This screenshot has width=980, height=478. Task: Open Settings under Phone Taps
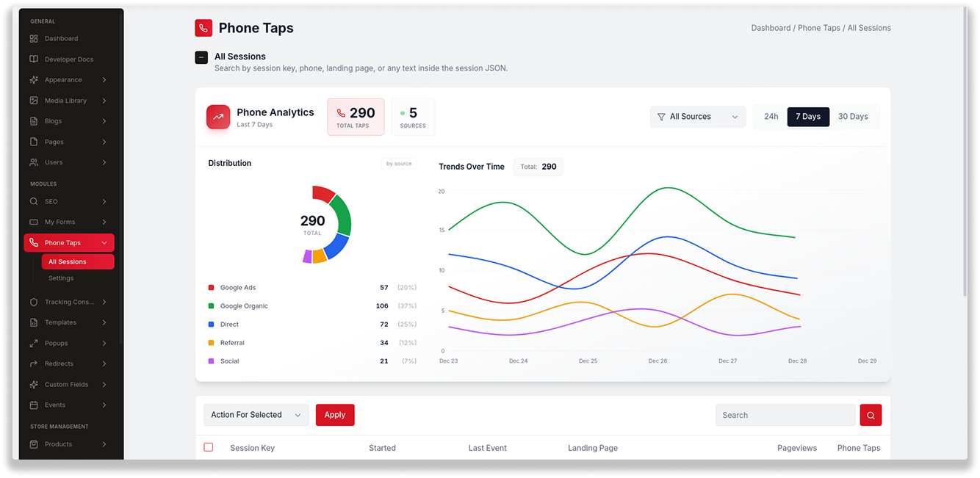61,278
